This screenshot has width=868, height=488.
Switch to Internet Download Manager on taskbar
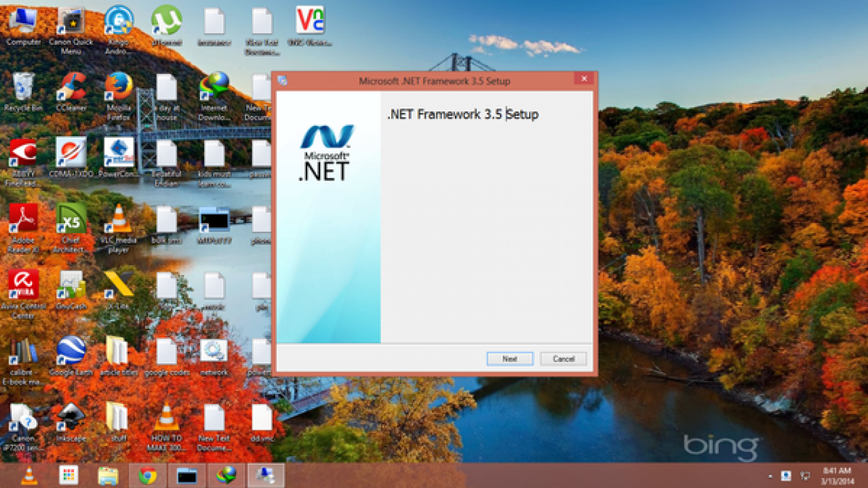[x=226, y=476]
